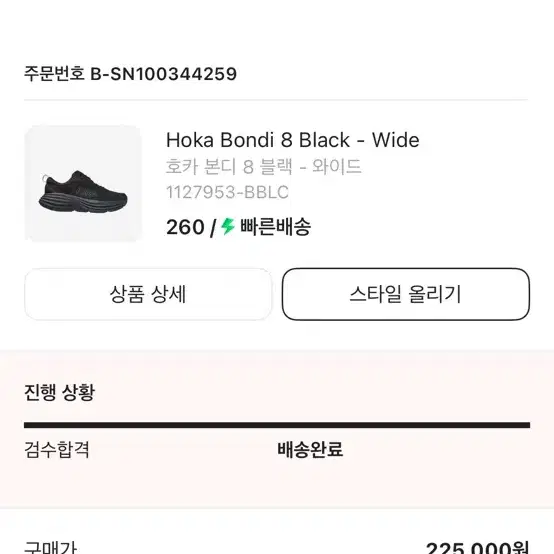The image size is (554, 554).
Task: Click the size 260 text
Action: click(x=185, y=227)
